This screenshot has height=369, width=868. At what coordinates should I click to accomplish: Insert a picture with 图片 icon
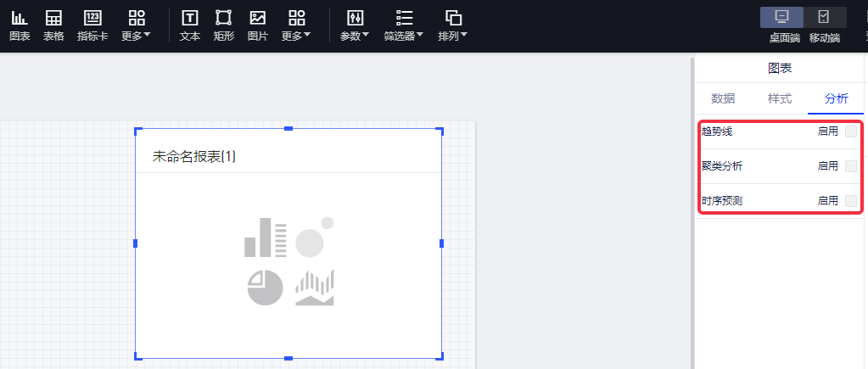257,25
